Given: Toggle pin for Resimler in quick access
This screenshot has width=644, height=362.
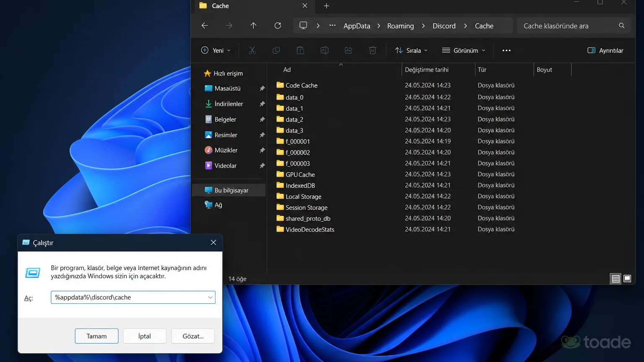Looking at the screenshot, I should click(262, 135).
